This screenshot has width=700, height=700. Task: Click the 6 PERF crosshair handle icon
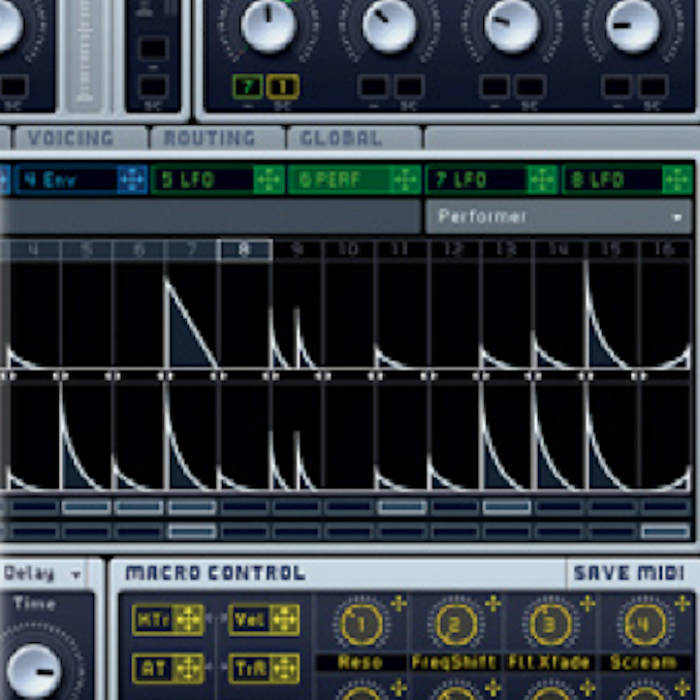(405, 180)
